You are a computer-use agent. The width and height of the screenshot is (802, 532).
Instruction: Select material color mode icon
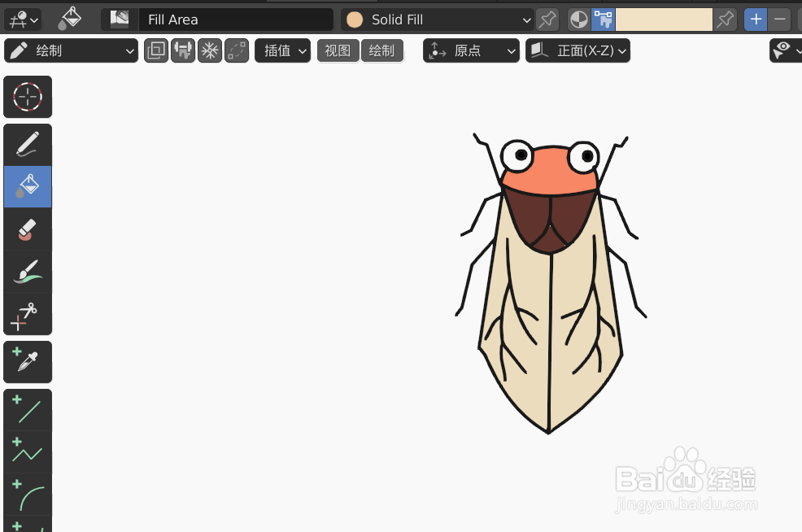click(579, 20)
